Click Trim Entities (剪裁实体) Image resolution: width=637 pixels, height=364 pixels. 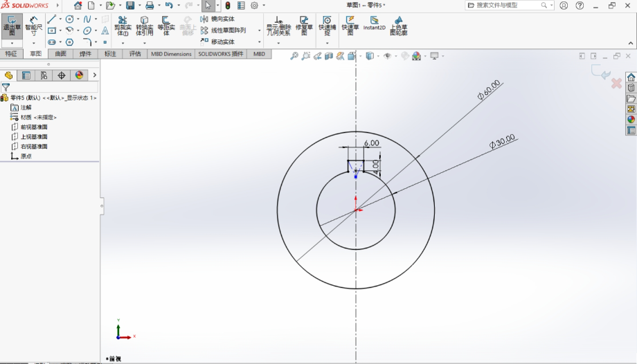[123, 26]
